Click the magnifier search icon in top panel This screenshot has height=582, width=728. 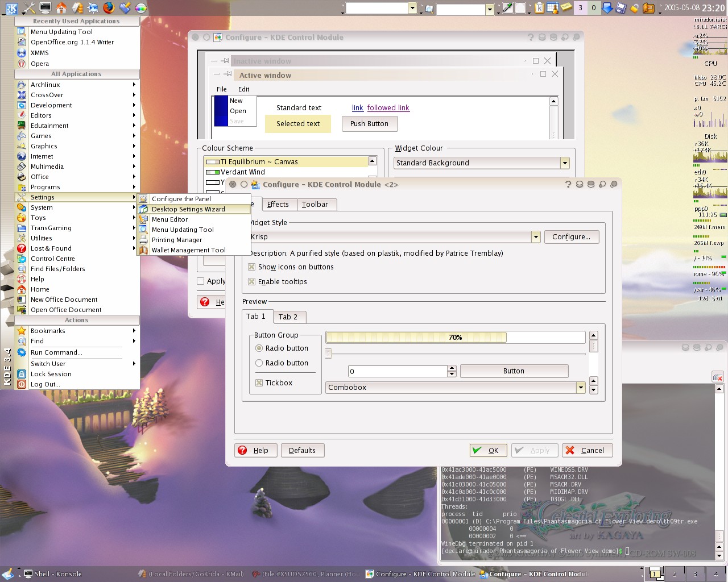(x=429, y=9)
